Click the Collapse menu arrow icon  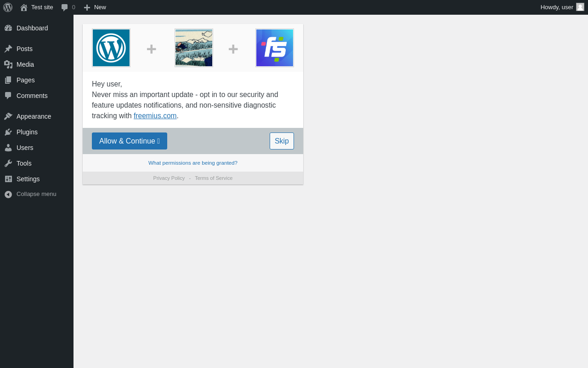8,195
